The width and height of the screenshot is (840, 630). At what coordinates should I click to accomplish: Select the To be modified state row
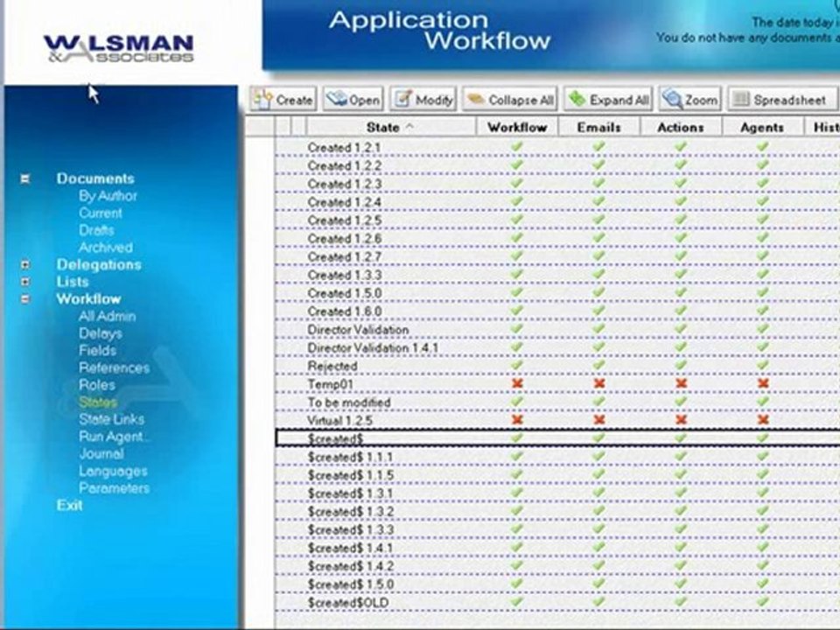(x=557, y=402)
